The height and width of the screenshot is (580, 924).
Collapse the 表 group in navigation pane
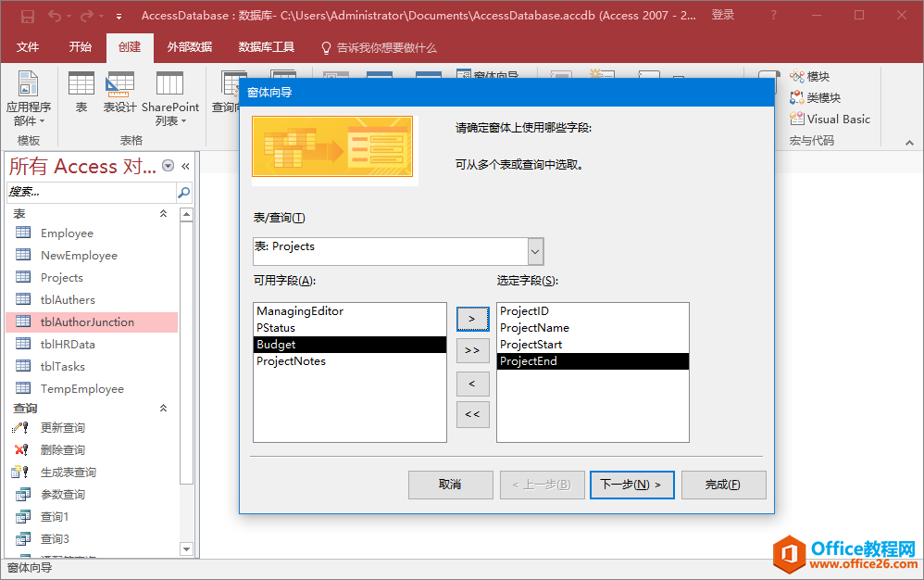[x=163, y=213]
